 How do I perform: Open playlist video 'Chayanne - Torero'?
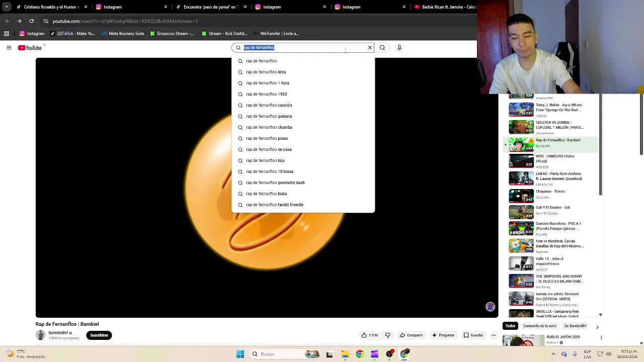tap(552, 195)
